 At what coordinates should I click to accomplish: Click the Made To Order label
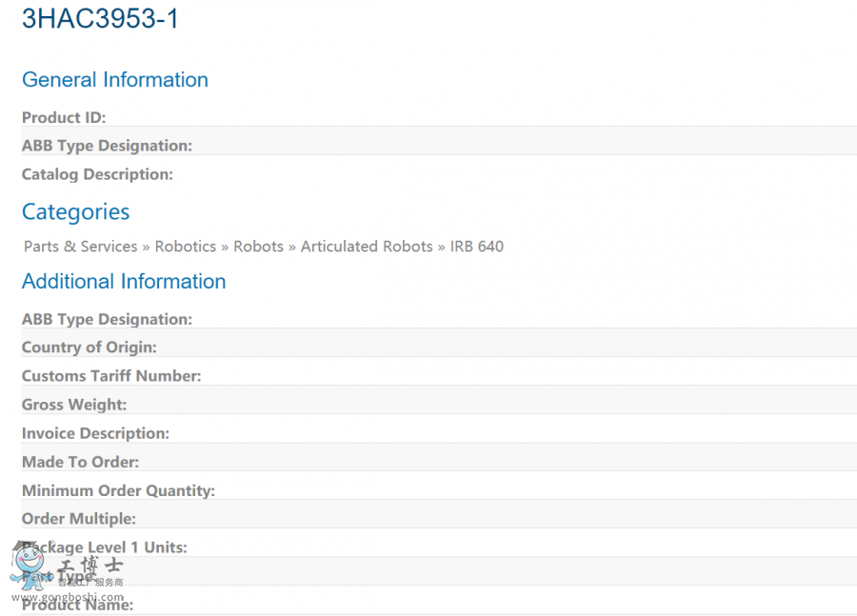[x=80, y=462]
